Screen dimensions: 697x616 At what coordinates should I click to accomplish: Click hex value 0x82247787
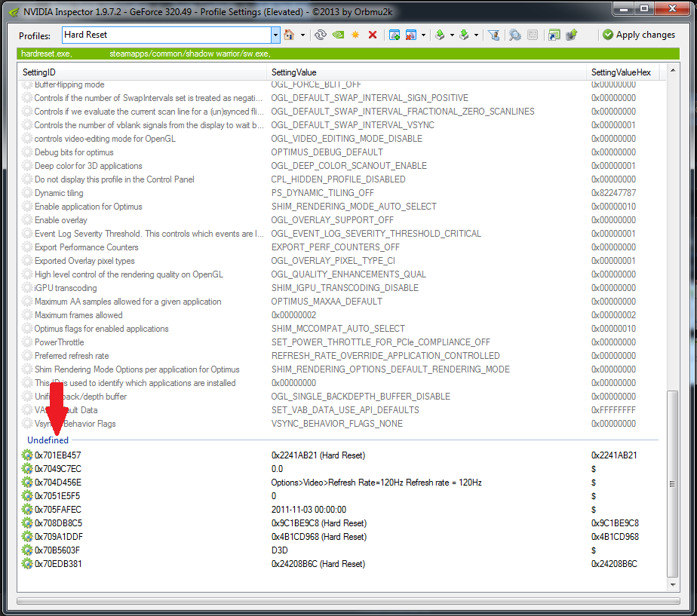click(x=613, y=193)
